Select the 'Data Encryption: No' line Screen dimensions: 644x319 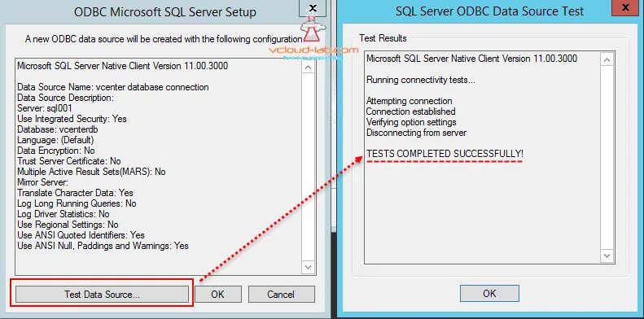point(56,151)
